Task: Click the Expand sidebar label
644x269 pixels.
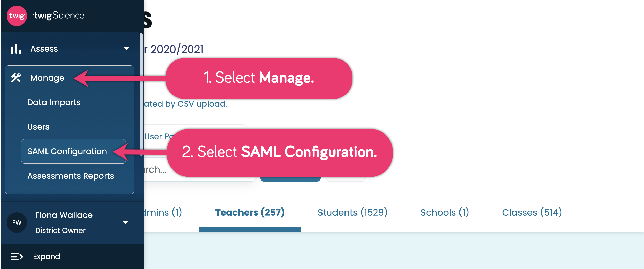Action: pos(47,256)
